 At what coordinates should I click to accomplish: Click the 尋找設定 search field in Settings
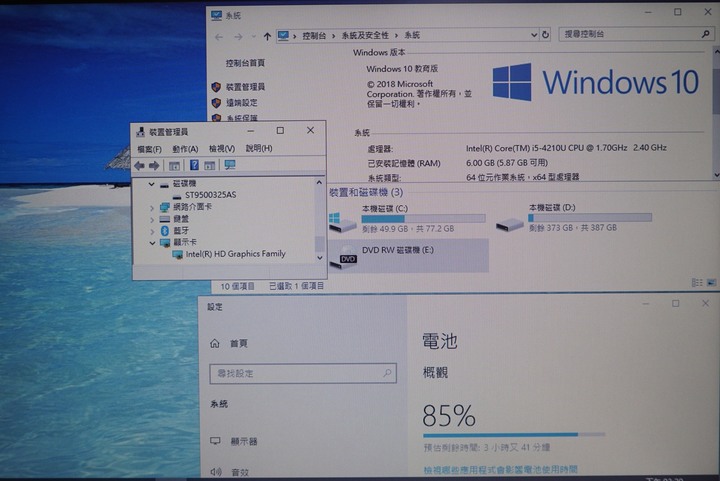coord(303,374)
